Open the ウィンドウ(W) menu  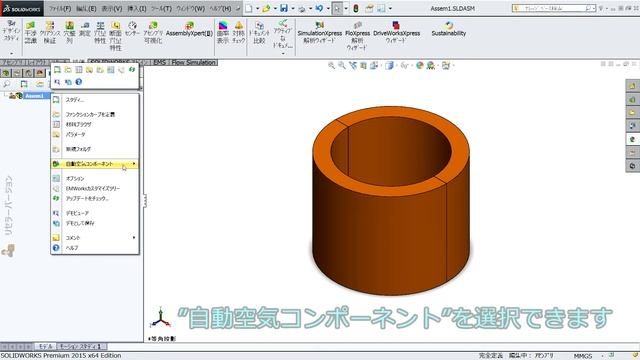coord(190,8)
